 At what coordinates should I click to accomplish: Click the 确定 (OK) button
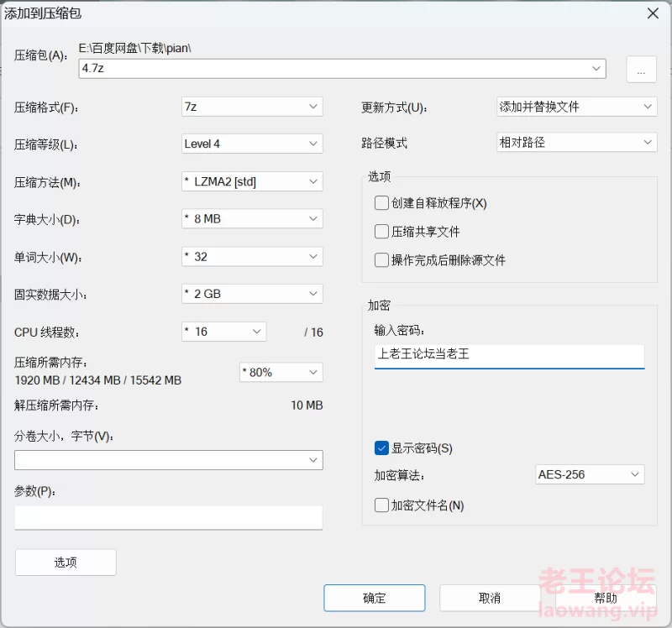pyautogui.click(x=374, y=598)
